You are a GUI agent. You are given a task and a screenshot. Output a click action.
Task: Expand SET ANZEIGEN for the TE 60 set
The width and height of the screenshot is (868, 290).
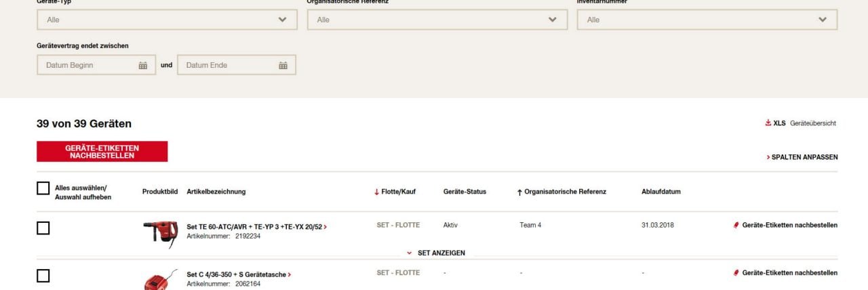(436, 253)
